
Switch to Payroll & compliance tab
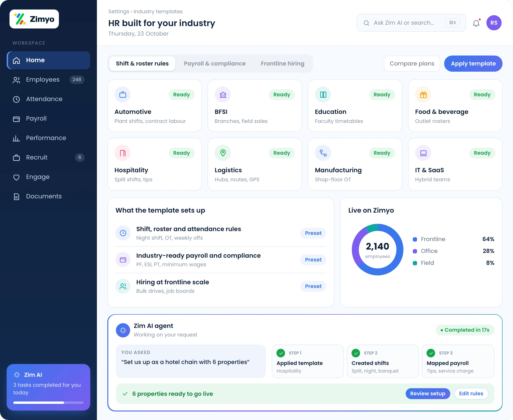(214, 64)
